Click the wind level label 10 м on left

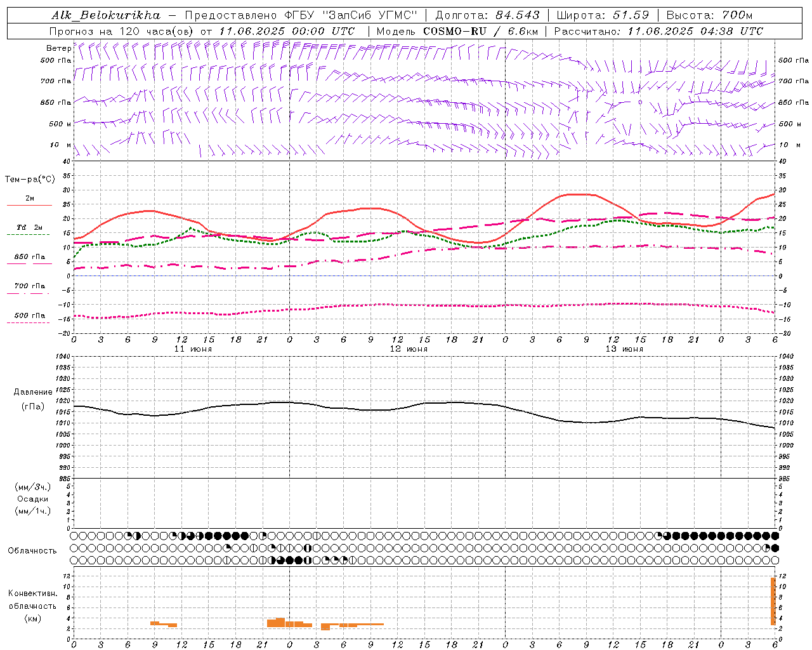[60, 145]
